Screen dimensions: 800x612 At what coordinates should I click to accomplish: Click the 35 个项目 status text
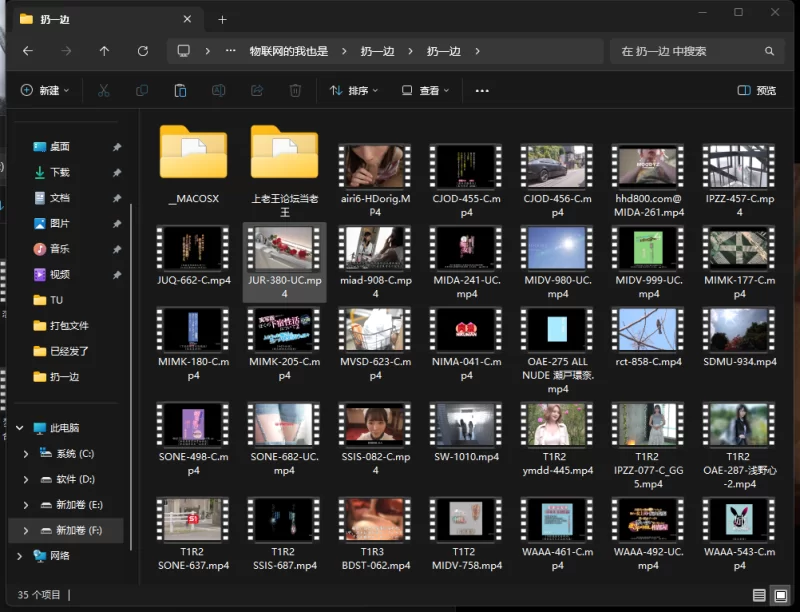[x=39, y=595]
